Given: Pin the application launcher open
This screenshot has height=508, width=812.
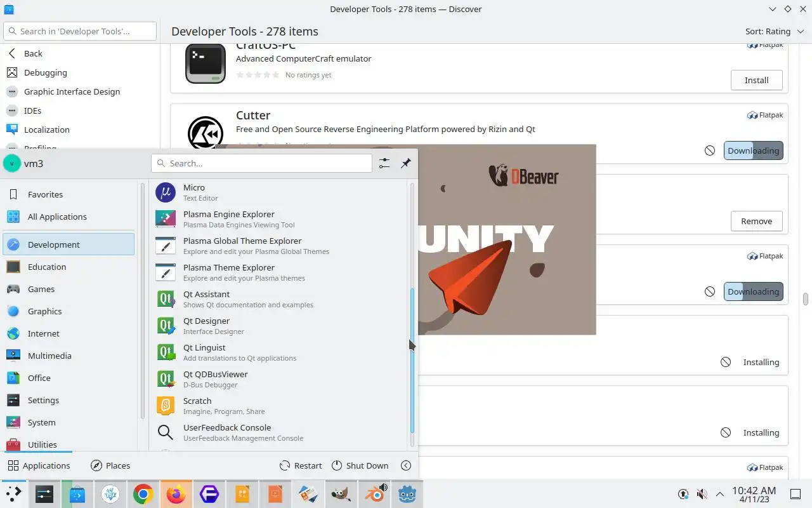Looking at the screenshot, I should point(406,163).
